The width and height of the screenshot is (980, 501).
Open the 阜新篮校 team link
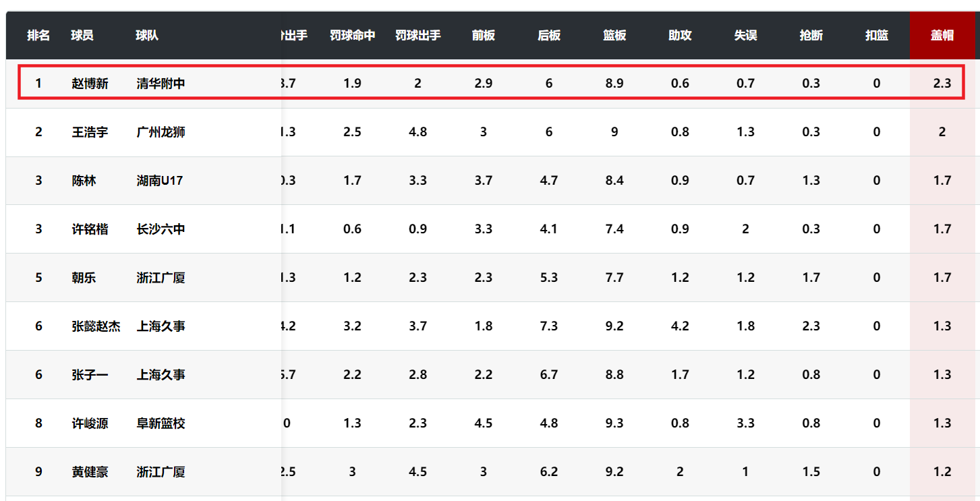161,423
